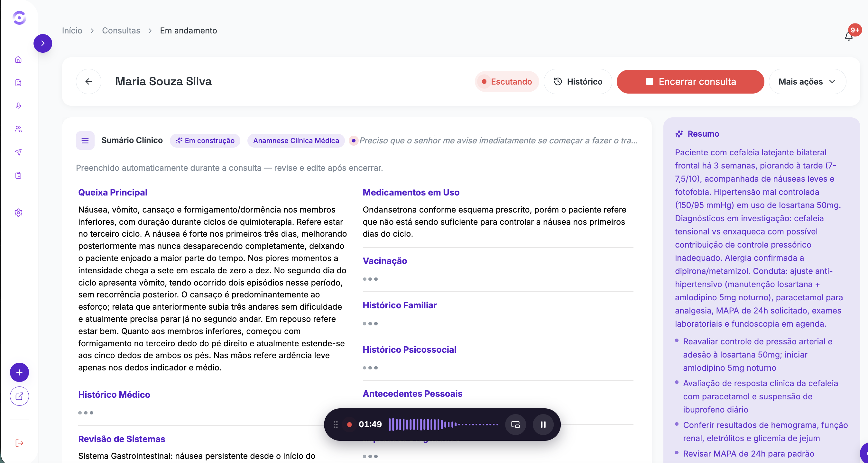868x463 pixels.
Task: Open the microphone icon in the sidebar
Action: 18,106
